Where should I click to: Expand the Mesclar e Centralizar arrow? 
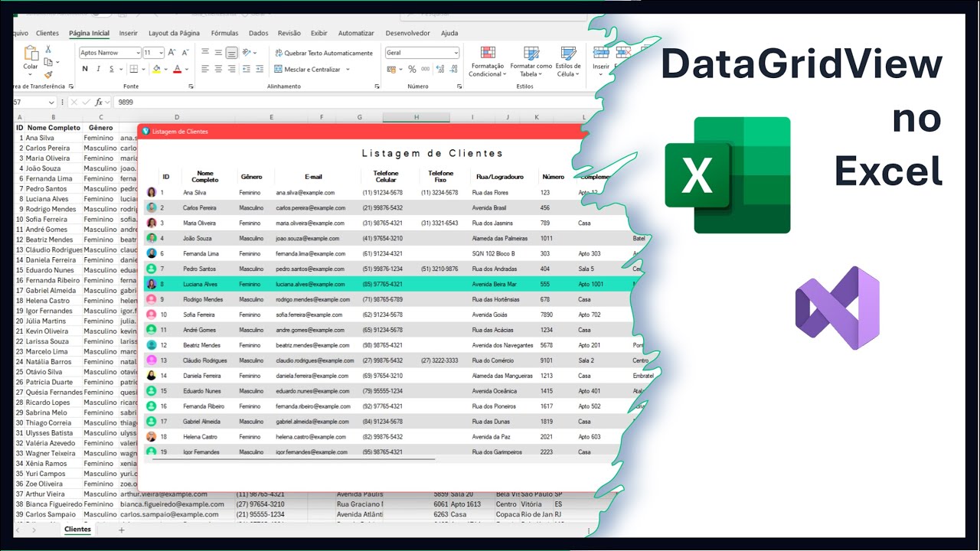[x=348, y=69]
